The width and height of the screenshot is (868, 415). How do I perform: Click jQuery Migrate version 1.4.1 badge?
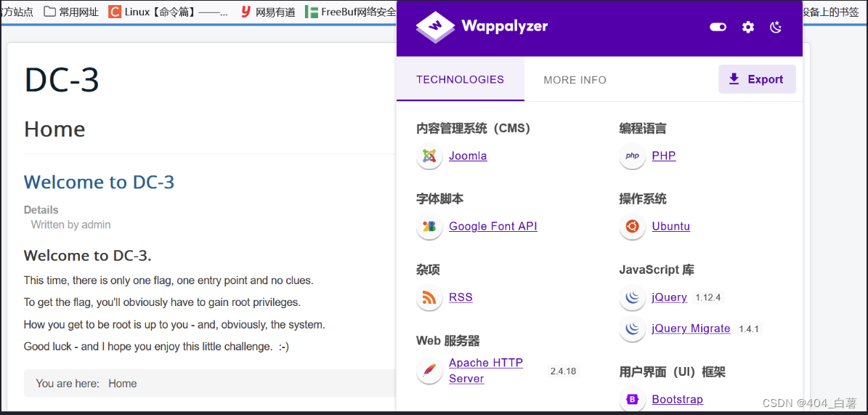coord(748,329)
